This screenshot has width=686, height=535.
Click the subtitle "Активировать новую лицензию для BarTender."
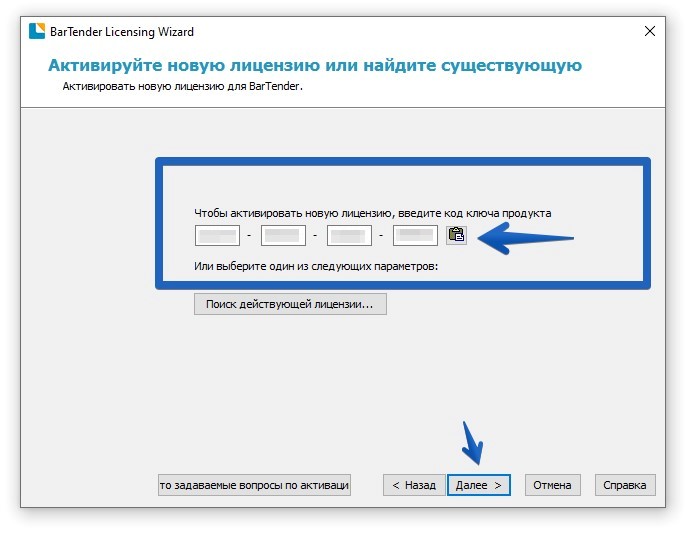[182, 87]
